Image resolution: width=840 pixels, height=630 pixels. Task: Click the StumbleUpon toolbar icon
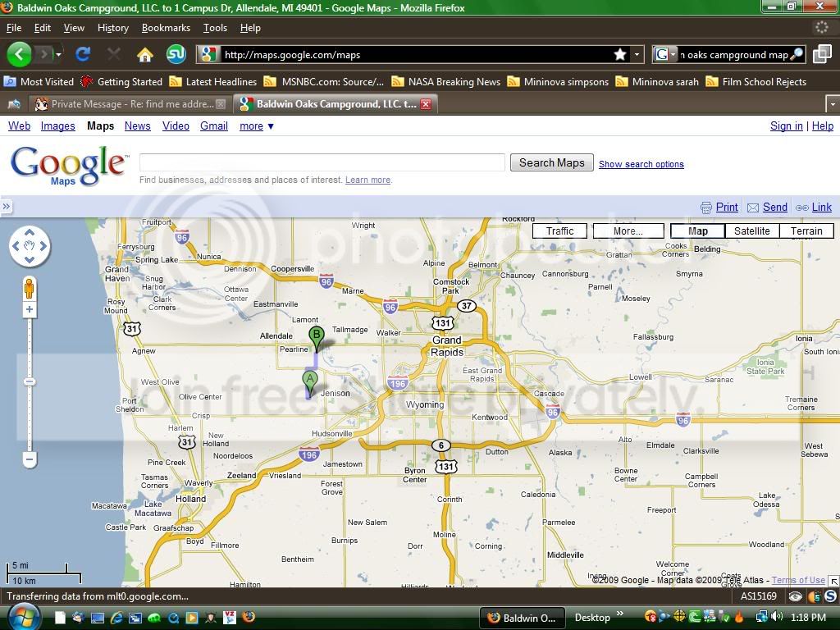(176, 53)
